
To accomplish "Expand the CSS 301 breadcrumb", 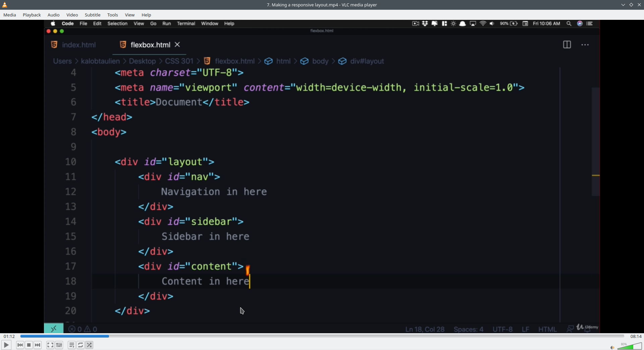I will pyautogui.click(x=179, y=61).
